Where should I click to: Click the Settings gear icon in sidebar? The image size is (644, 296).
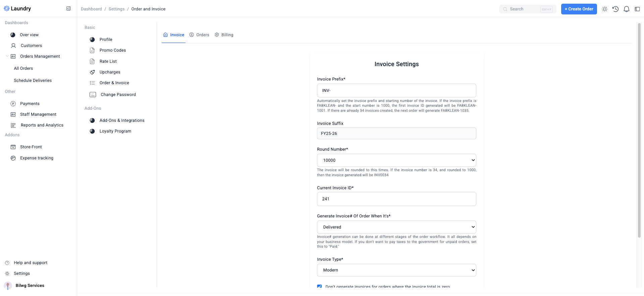[x=7, y=274]
